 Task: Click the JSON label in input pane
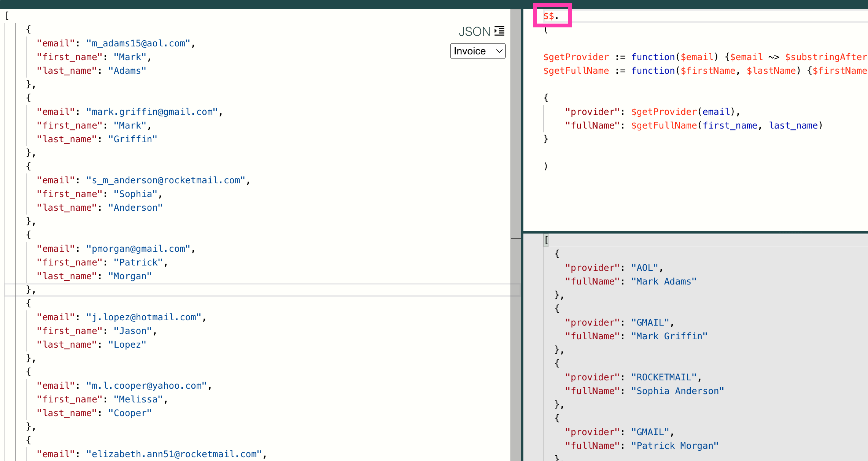coord(474,32)
